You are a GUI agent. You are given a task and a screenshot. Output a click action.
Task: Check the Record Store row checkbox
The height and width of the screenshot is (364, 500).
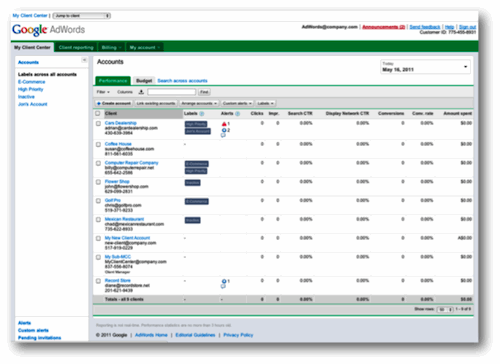pos(98,281)
